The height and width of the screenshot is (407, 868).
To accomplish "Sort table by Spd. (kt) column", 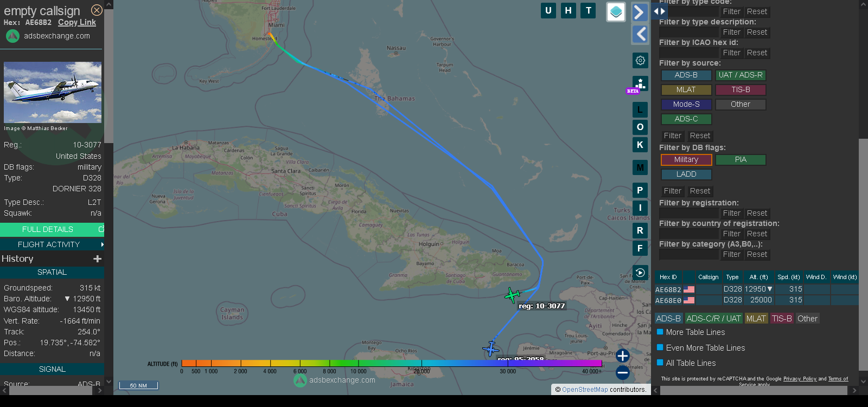I will (789, 277).
